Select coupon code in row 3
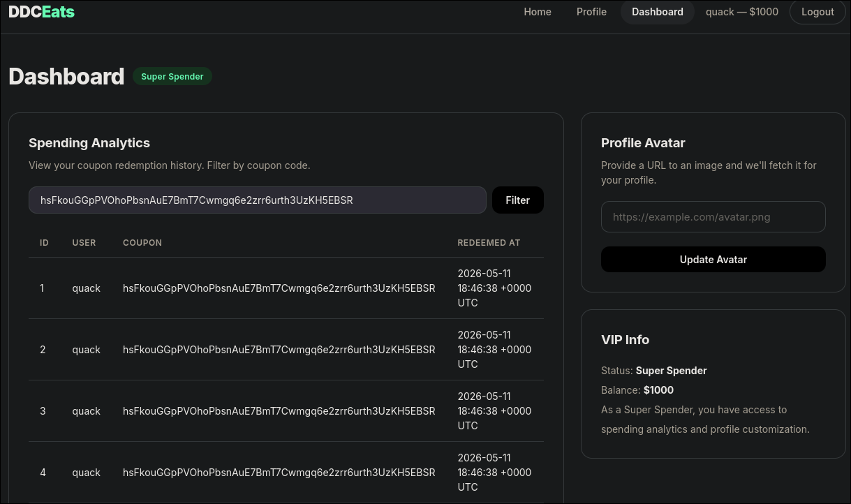Screen dimensions: 851x504 pyautogui.click(x=279, y=411)
